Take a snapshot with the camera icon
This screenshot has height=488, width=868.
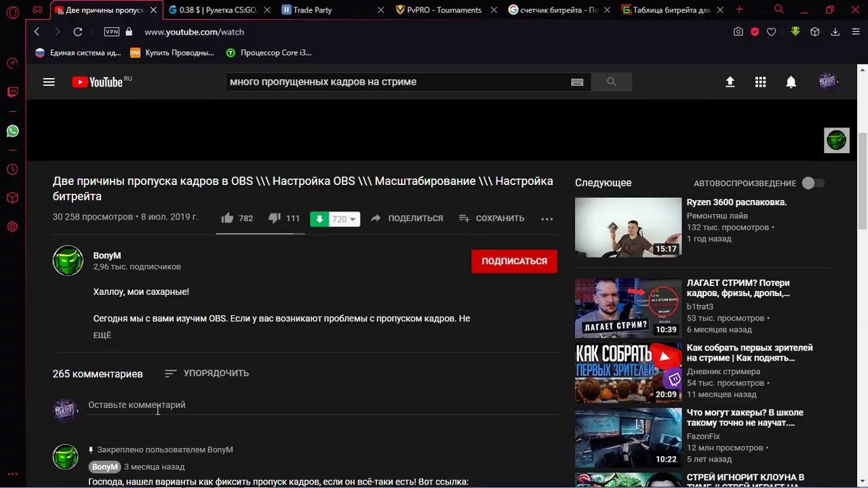(738, 32)
